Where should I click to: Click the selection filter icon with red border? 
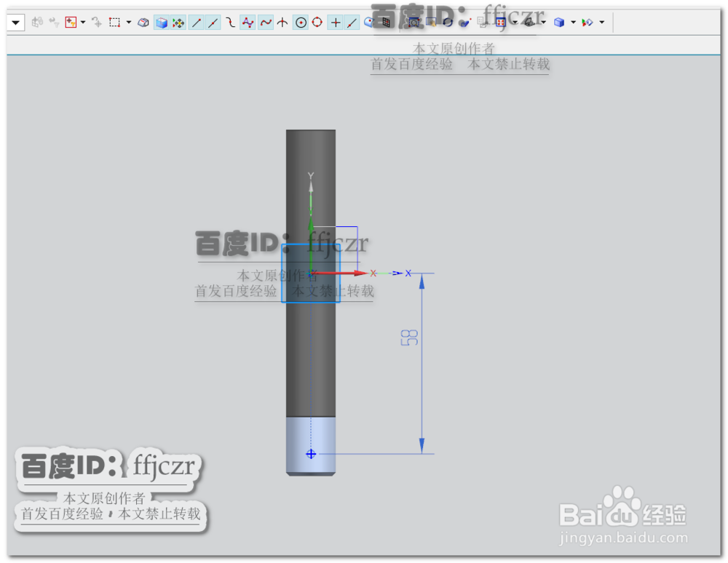point(71,22)
